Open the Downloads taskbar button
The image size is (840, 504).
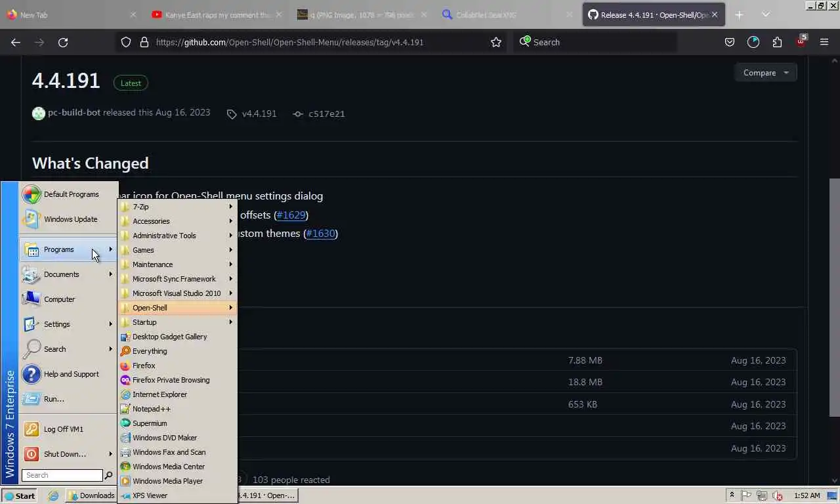coord(91,495)
